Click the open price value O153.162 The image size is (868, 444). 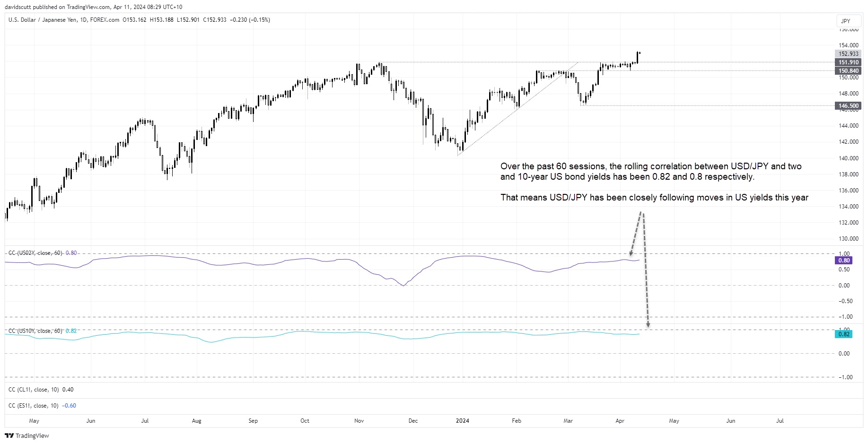[134, 20]
